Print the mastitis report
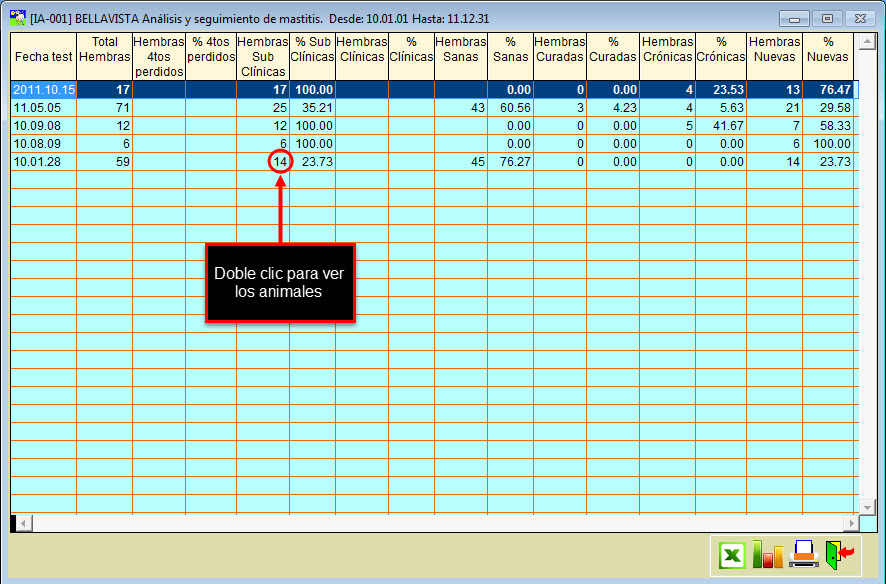The height and width of the screenshot is (584, 886). (x=803, y=555)
